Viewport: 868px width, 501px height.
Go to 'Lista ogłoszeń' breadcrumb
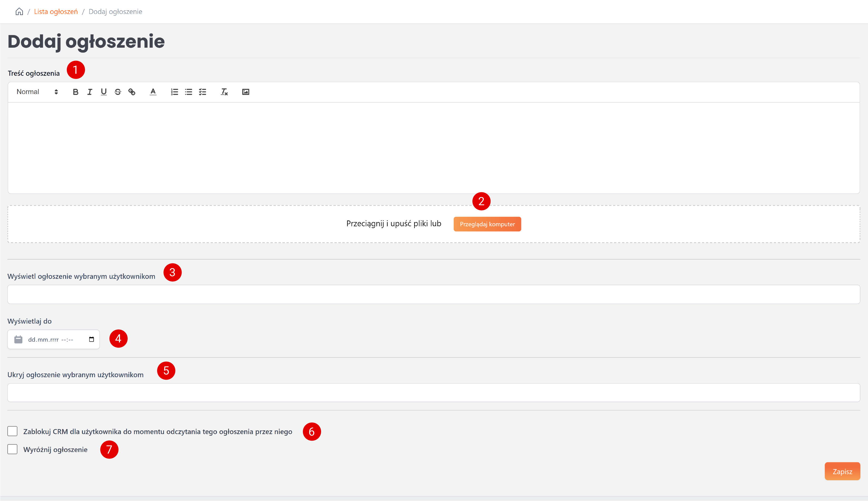click(56, 12)
